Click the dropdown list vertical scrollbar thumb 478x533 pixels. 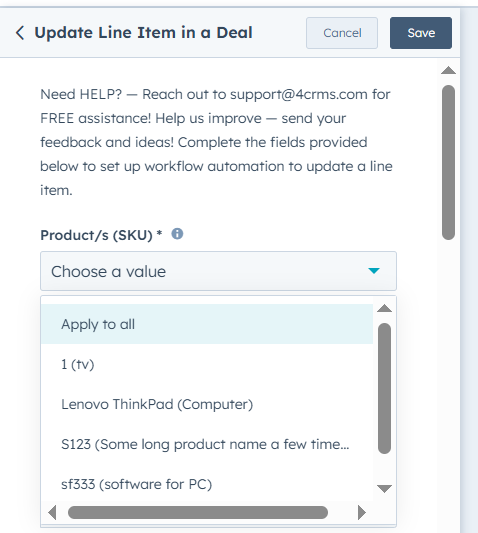(x=385, y=388)
